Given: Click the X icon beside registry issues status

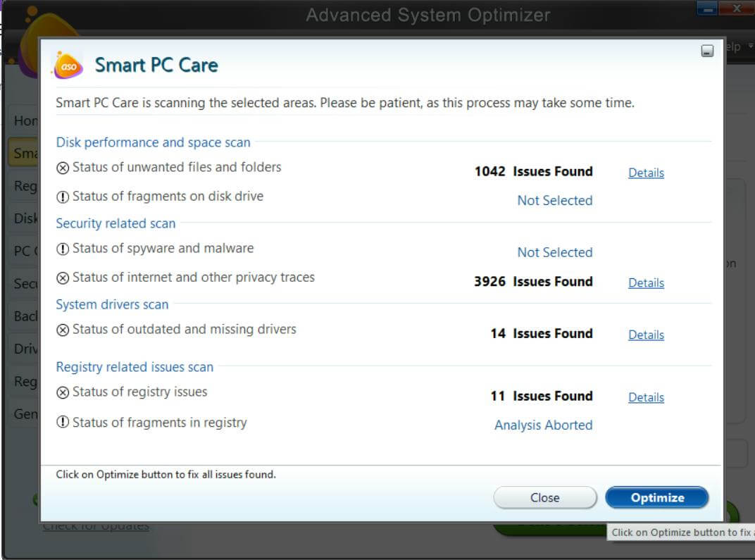Looking at the screenshot, I should coord(63,392).
